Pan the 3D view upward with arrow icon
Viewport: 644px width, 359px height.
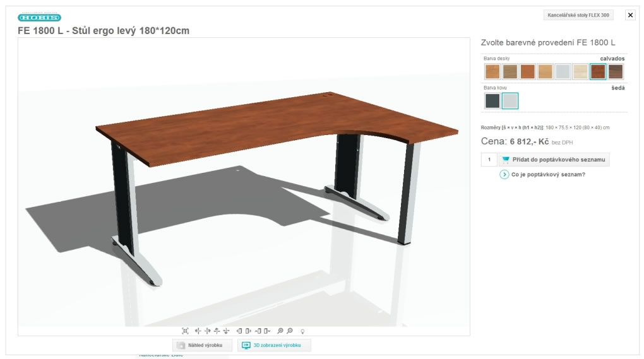pos(217,331)
